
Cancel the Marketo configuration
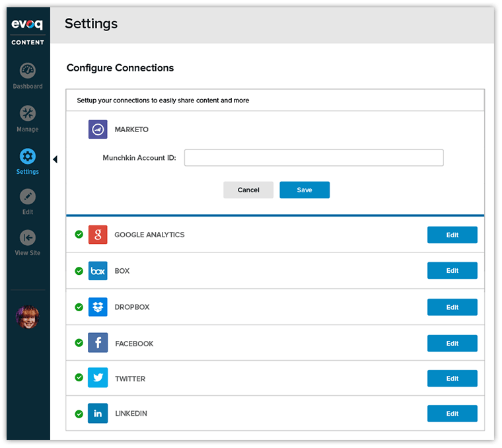click(248, 190)
